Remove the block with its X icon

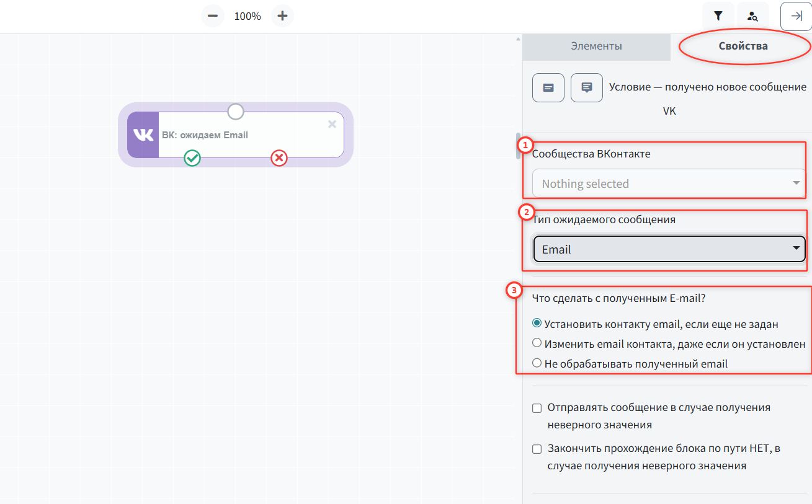click(332, 125)
